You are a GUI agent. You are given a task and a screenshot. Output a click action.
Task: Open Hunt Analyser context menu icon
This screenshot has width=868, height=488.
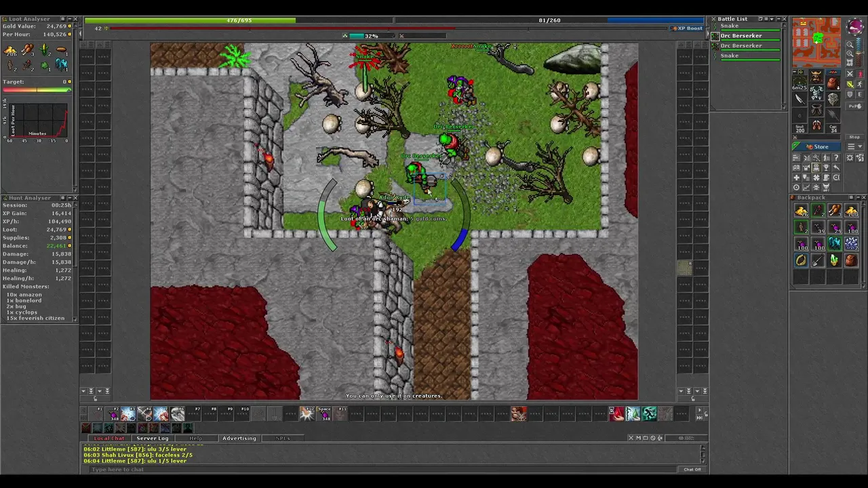[x=62, y=198]
